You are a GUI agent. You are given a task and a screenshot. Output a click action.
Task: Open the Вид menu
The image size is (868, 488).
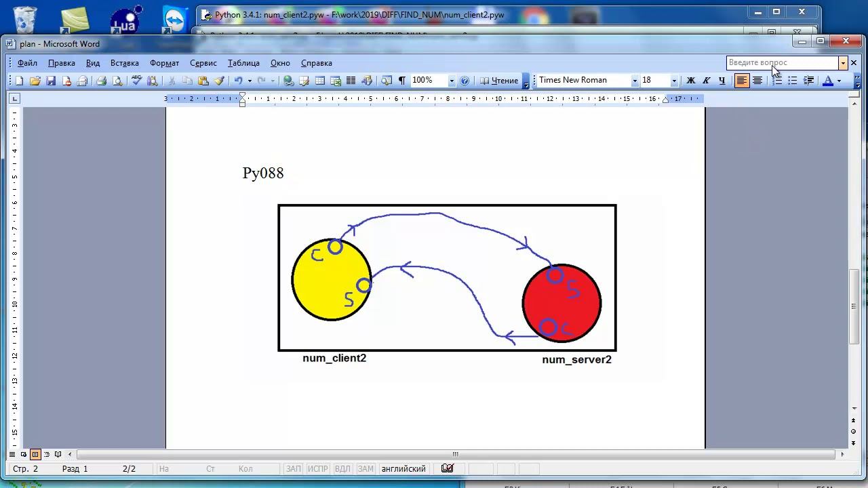[x=93, y=63]
